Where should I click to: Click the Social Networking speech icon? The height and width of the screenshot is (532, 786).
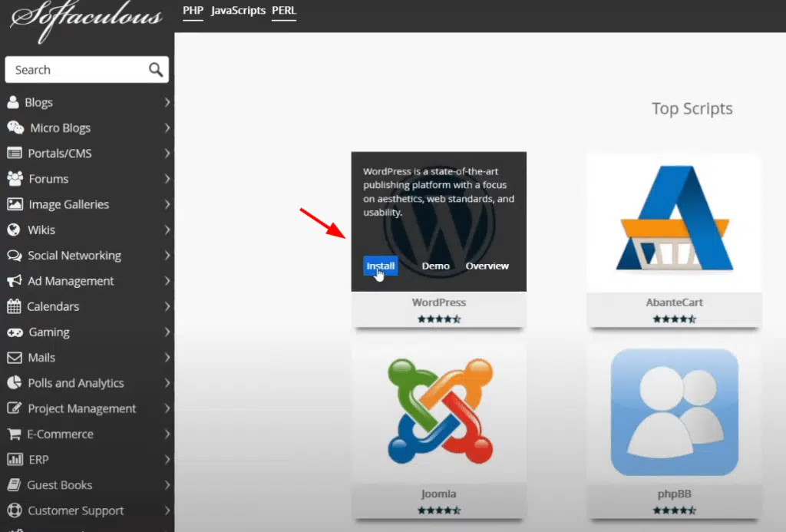14,256
